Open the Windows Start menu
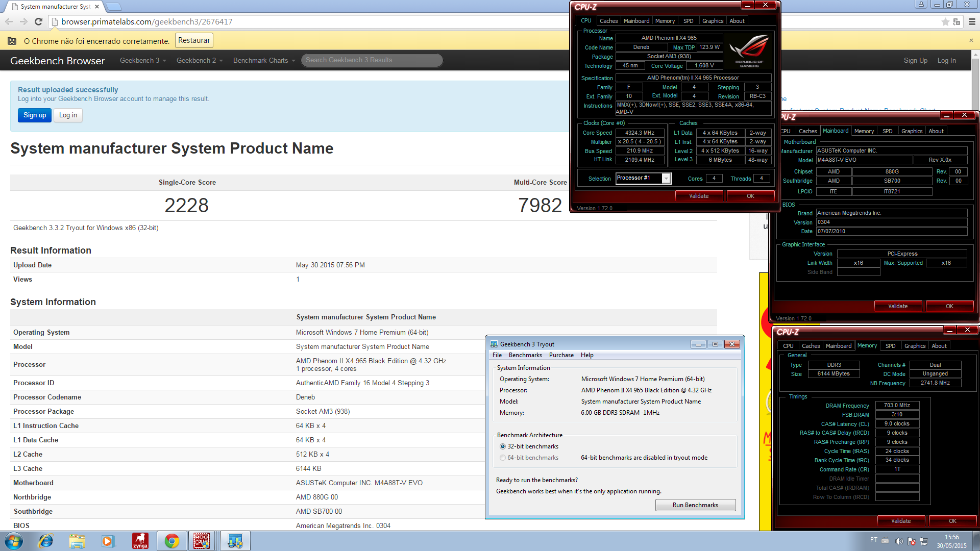Viewport: 980px width, 551px height. click(13, 541)
